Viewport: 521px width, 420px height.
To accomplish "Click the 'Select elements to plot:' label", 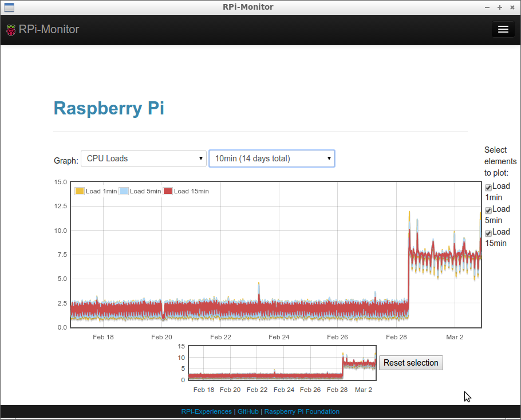I will [500, 161].
